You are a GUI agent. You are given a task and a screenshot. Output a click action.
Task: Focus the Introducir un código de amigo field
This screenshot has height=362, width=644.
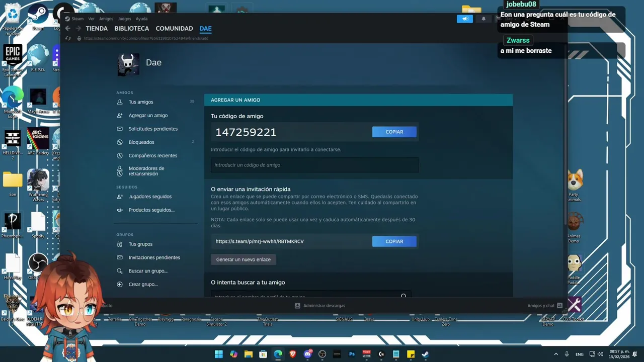coord(315,165)
